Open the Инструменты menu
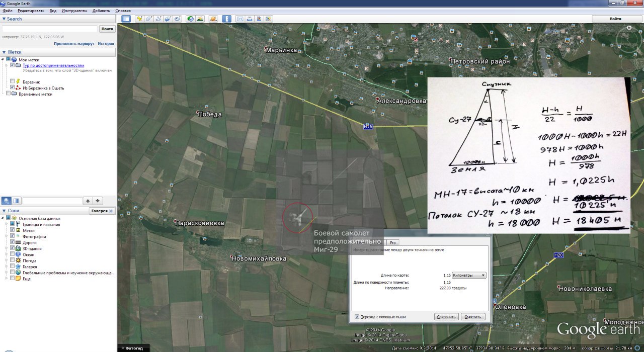The width and height of the screenshot is (644, 352). point(74,11)
